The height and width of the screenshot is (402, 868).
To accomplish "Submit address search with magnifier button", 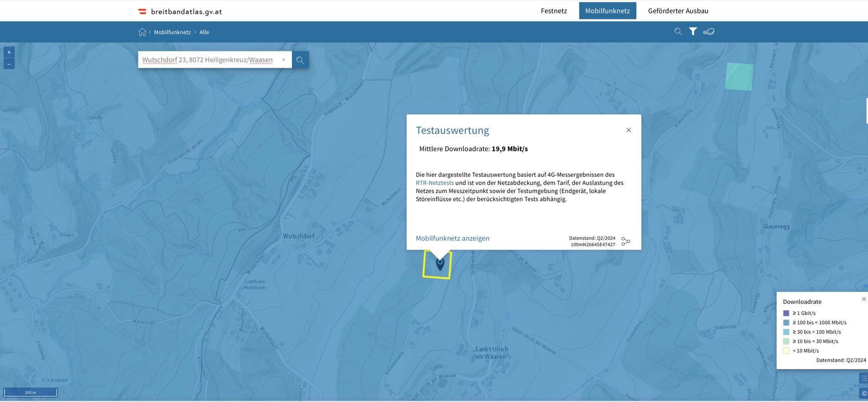I will (x=300, y=60).
